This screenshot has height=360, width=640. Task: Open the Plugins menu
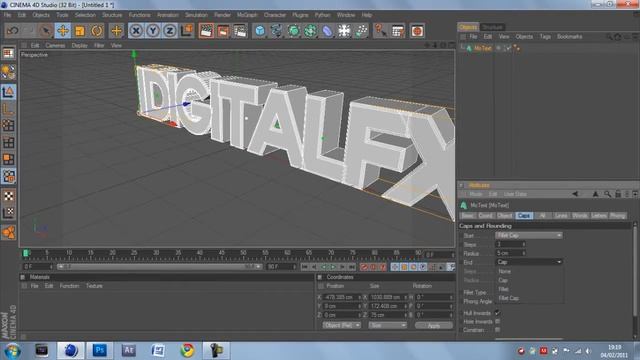click(x=300, y=15)
